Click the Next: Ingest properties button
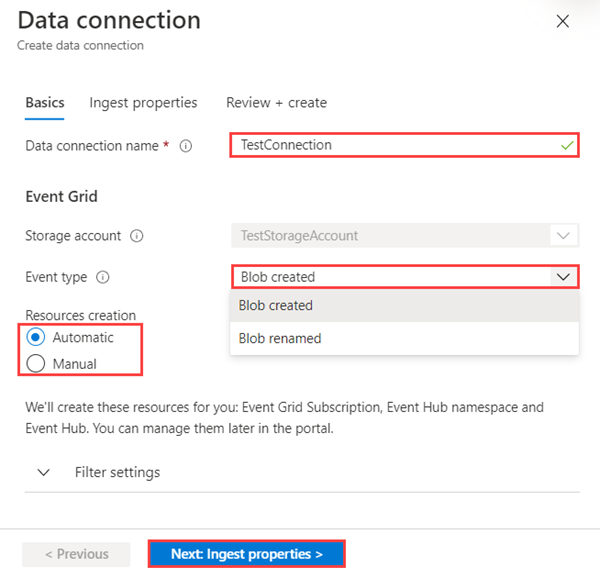The image size is (600, 578). click(x=247, y=554)
